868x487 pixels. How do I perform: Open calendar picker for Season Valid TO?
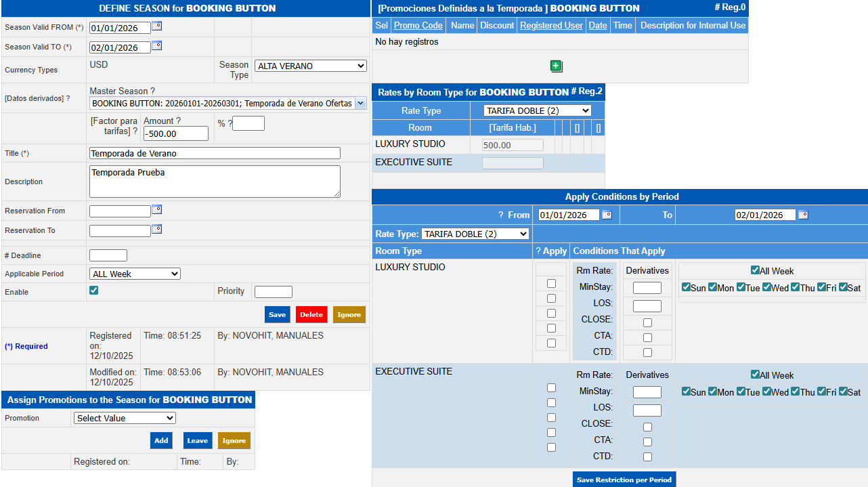click(x=156, y=46)
